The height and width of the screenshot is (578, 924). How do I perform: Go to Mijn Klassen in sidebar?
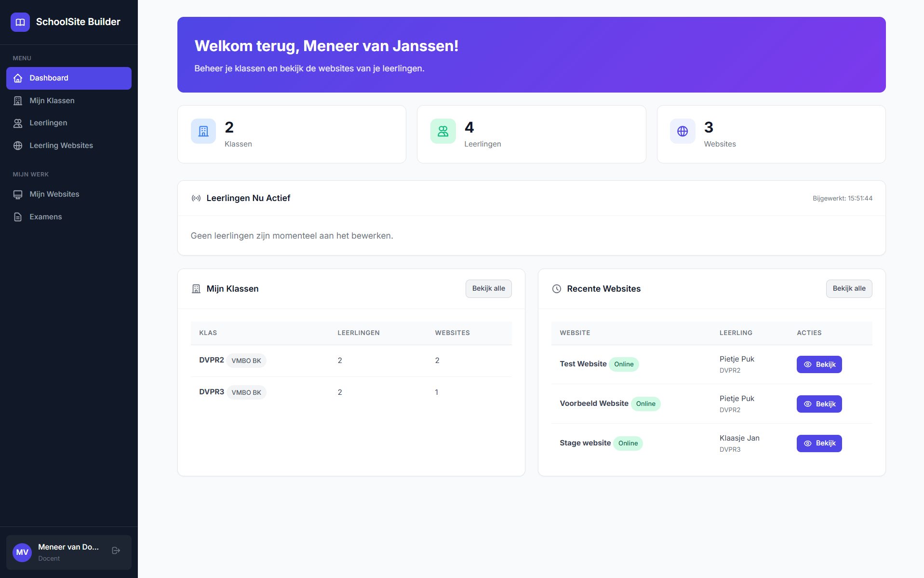pyautogui.click(x=52, y=101)
